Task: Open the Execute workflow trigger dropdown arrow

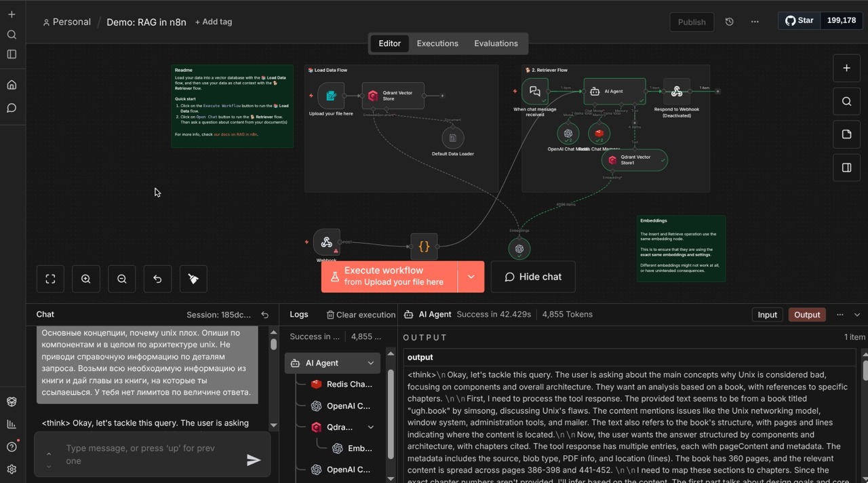Action: point(471,277)
